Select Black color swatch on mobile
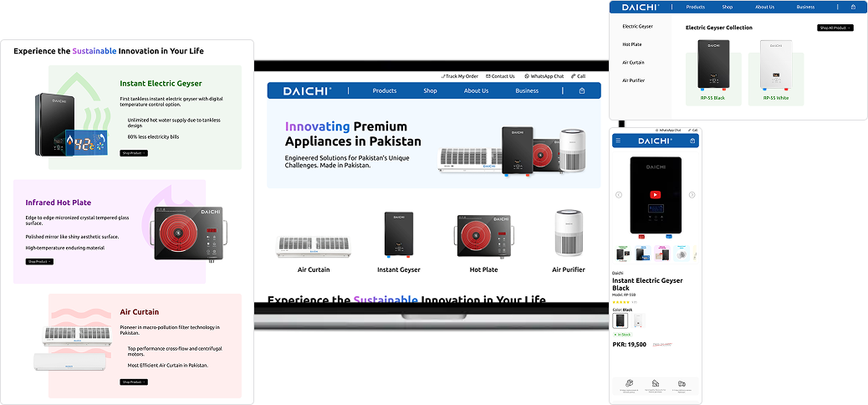 tap(620, 320)
